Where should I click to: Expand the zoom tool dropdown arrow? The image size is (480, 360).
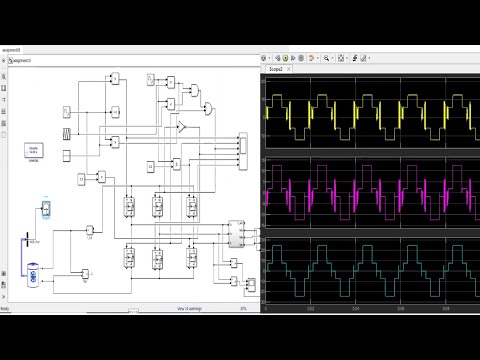332,58
